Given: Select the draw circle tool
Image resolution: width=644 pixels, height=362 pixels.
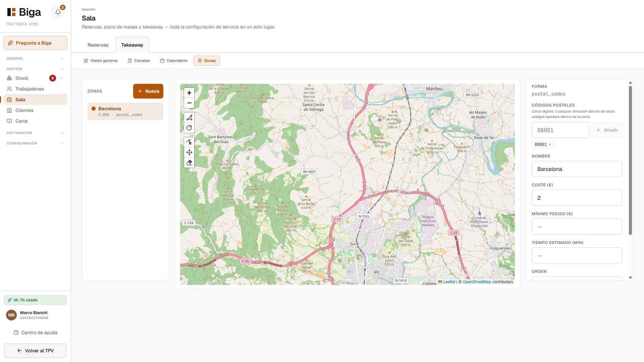Looking at the screenshot, I should click(x=189, y=128).
